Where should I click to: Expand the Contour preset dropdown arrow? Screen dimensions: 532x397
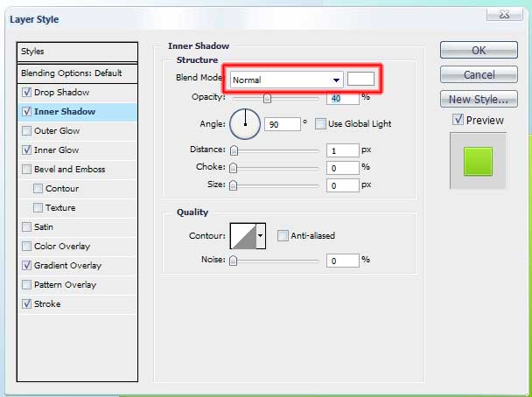pyautogui.click(x=262, y=235)
